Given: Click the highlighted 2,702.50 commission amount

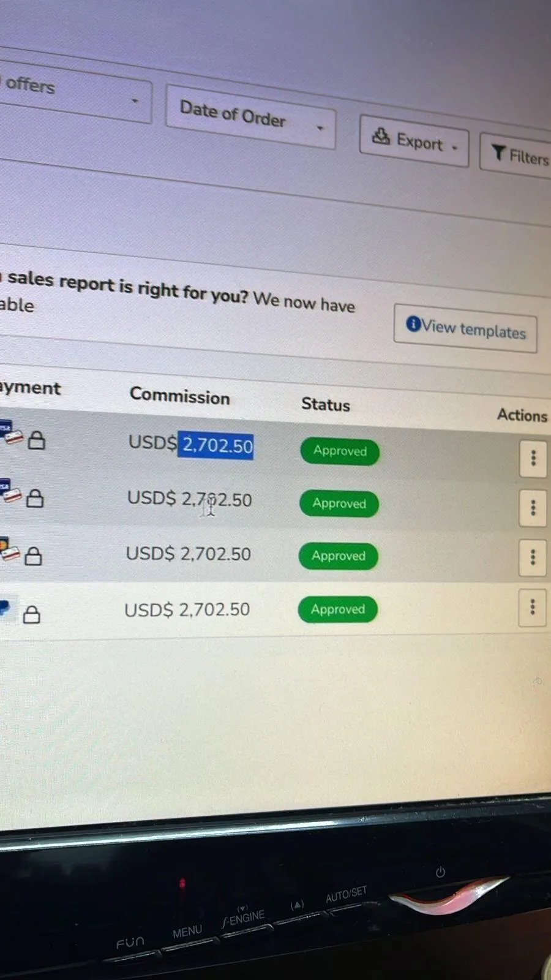Looking at the screenshot, I should (x=217, y=445).
